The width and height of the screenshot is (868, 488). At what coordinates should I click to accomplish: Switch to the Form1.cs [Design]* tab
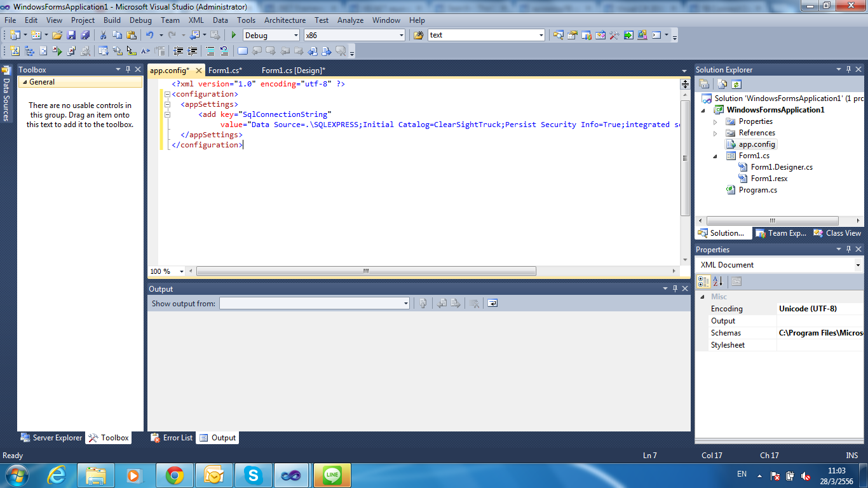293,71
